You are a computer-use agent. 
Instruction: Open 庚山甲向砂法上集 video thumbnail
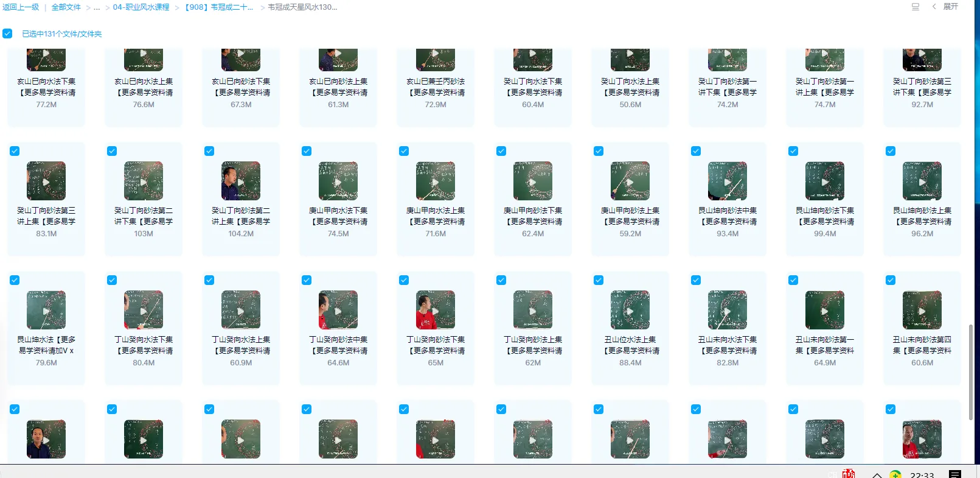[630, 181]
